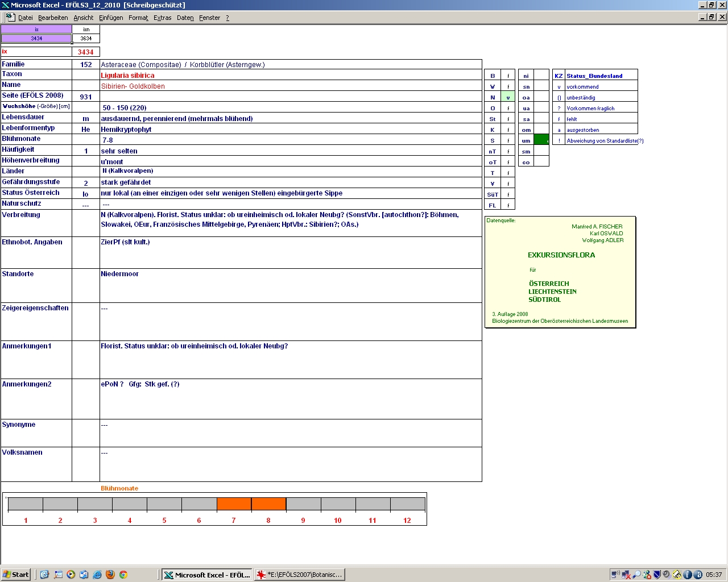728x582 pixels.
Task: Click the Excel icon in the title bar
Action: coord(5,5)
